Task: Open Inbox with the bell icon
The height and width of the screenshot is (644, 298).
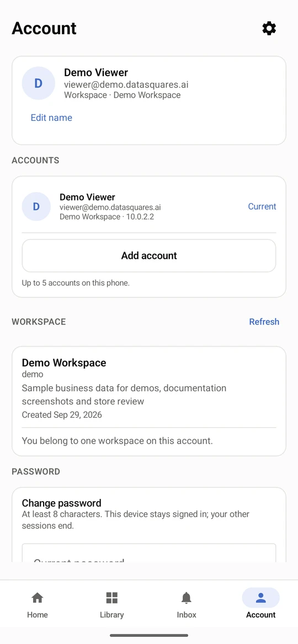Action: (x=187, y=598)
